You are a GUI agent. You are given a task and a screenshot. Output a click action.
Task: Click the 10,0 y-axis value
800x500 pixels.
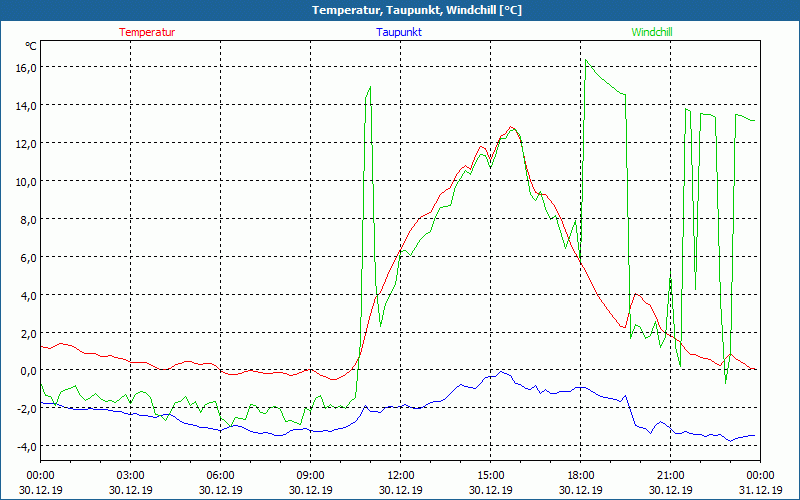click(26, 182)
